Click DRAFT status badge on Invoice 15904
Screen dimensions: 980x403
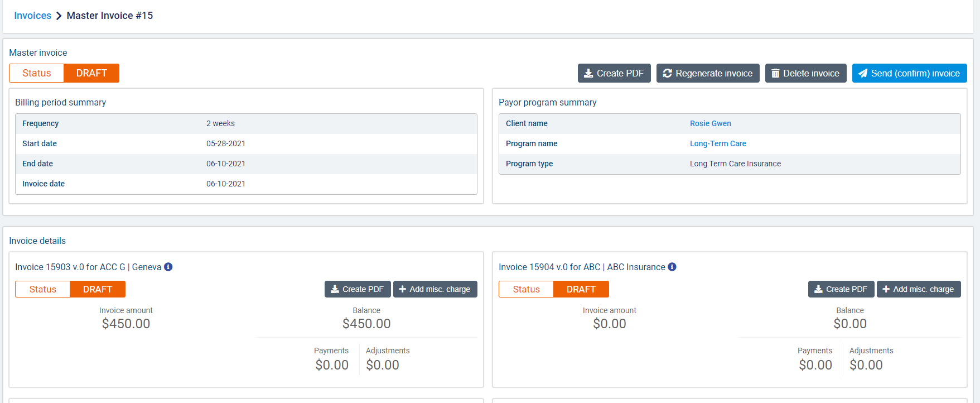(581, 289)
